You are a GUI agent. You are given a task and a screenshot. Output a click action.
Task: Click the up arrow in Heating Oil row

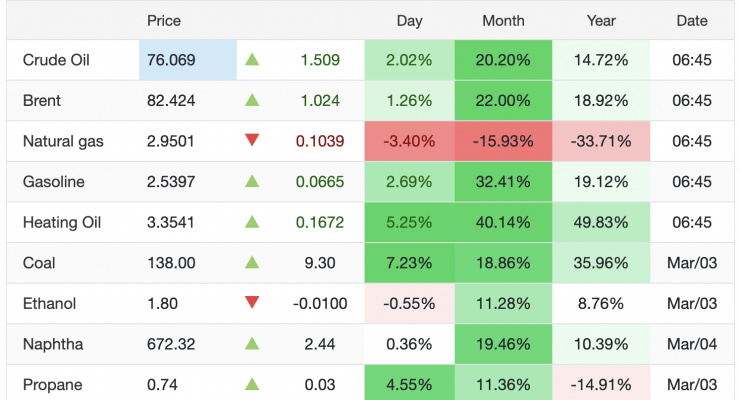pos(253,223)
